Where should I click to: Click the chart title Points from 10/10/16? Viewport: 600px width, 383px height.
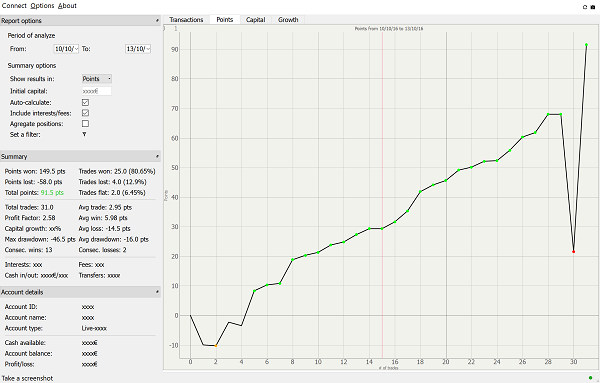[x=389, y=28]
